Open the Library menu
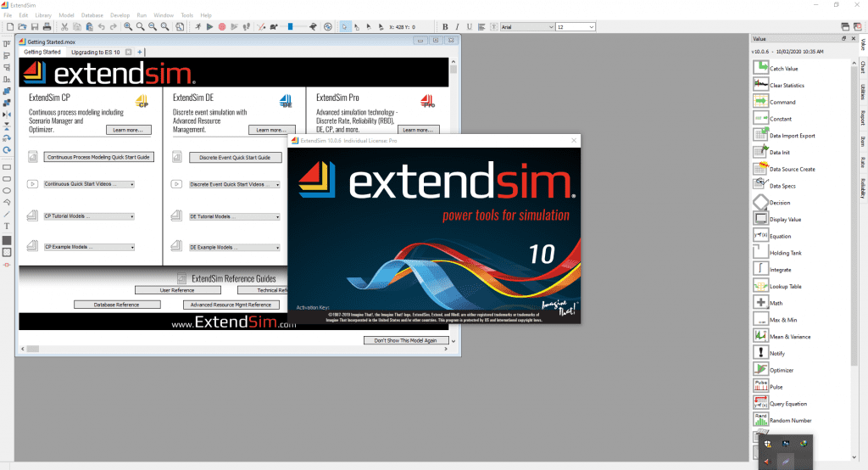868x470 pixels. [x=43, y=15]
